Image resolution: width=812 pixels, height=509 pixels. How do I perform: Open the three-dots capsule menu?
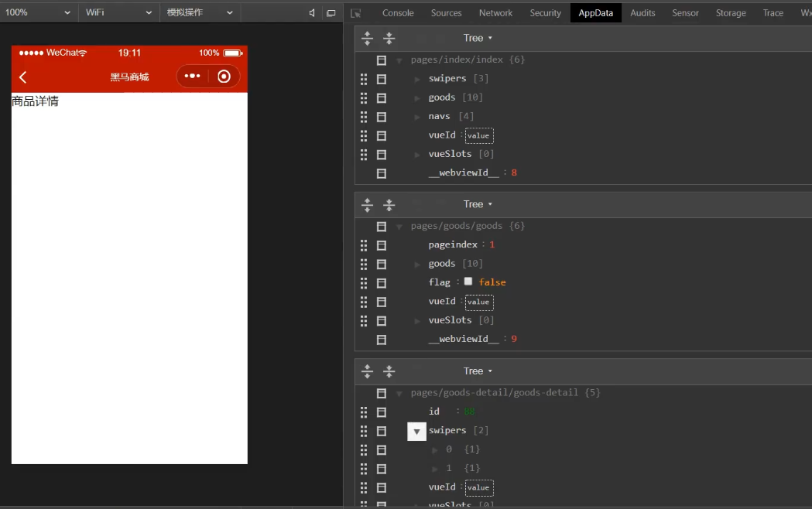[x=192, y=76]
